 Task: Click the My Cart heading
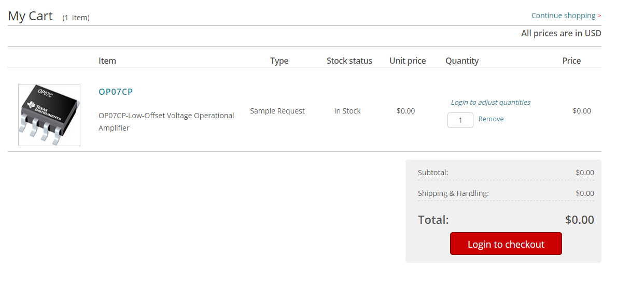pos(31,16)
